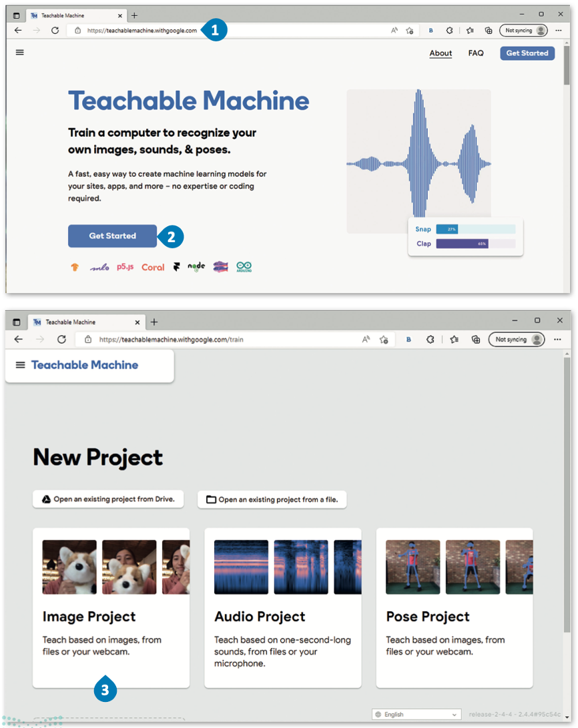
Task: Open Favorites list icon in the /train window toolbar
Action: pyautogui.click(x=454, y=340)
